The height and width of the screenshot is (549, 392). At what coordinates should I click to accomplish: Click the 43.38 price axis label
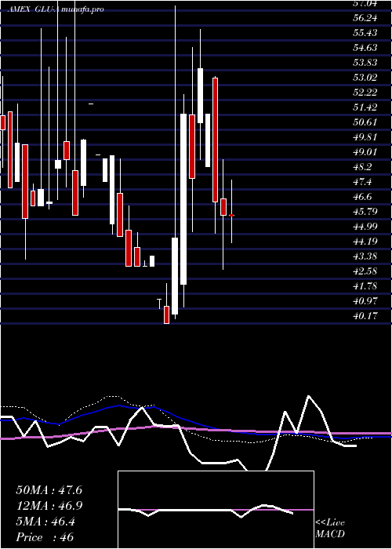pos(365,256)
